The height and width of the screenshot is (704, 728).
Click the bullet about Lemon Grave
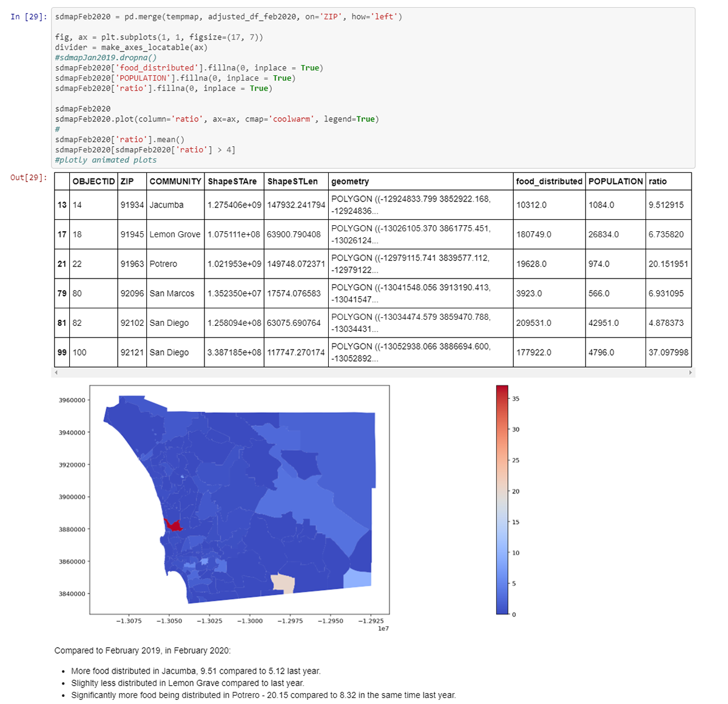[x=187, y=683]
